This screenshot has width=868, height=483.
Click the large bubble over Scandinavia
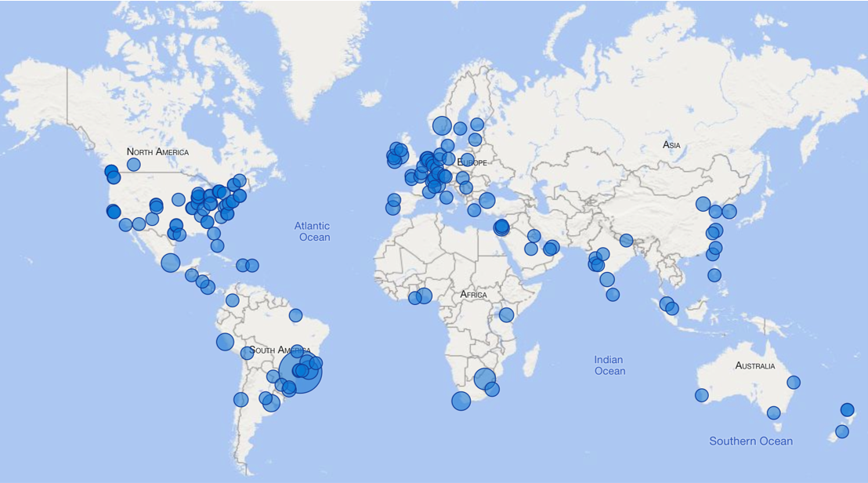pos(442,125)
